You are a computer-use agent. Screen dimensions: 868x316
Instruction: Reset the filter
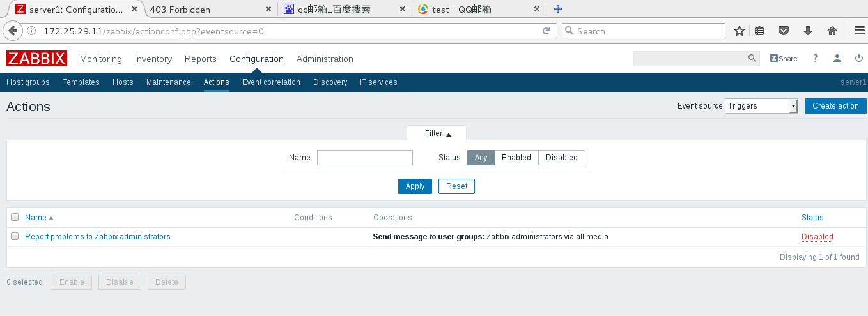456,186
